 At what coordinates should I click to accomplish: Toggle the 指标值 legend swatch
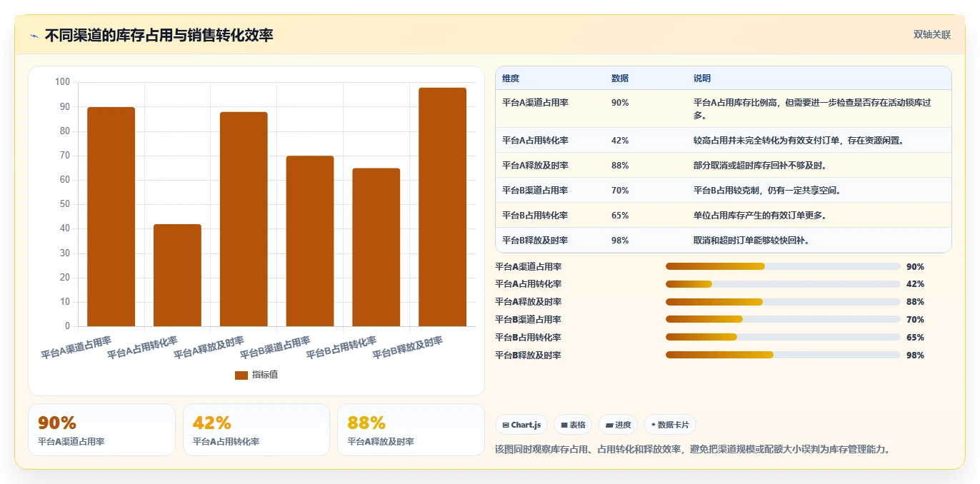(x=241, y=375)
